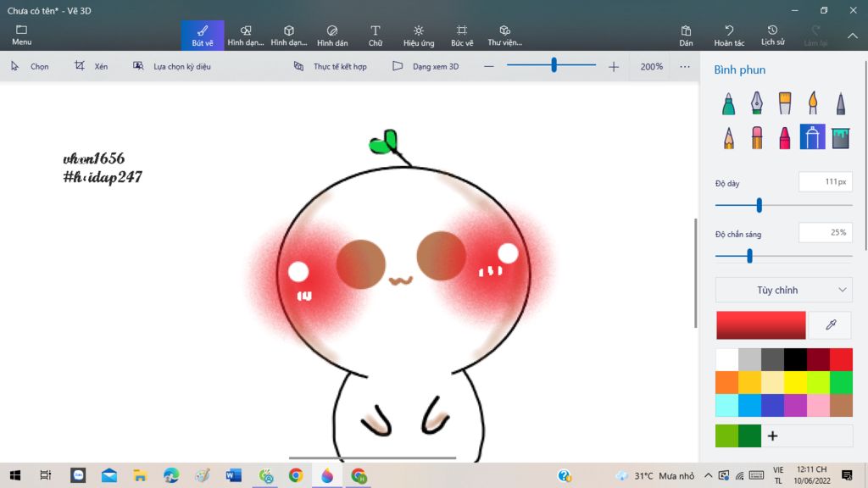Pick the custom dark green swatch
The height and width of the screenshot is (488, 868).
pyautogui.click(x=749, y=435)
